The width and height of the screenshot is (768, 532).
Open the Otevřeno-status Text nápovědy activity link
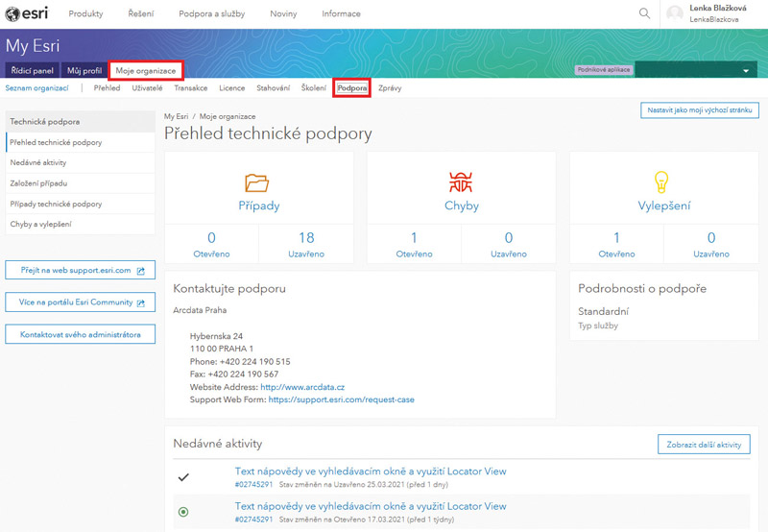[371, 506]
